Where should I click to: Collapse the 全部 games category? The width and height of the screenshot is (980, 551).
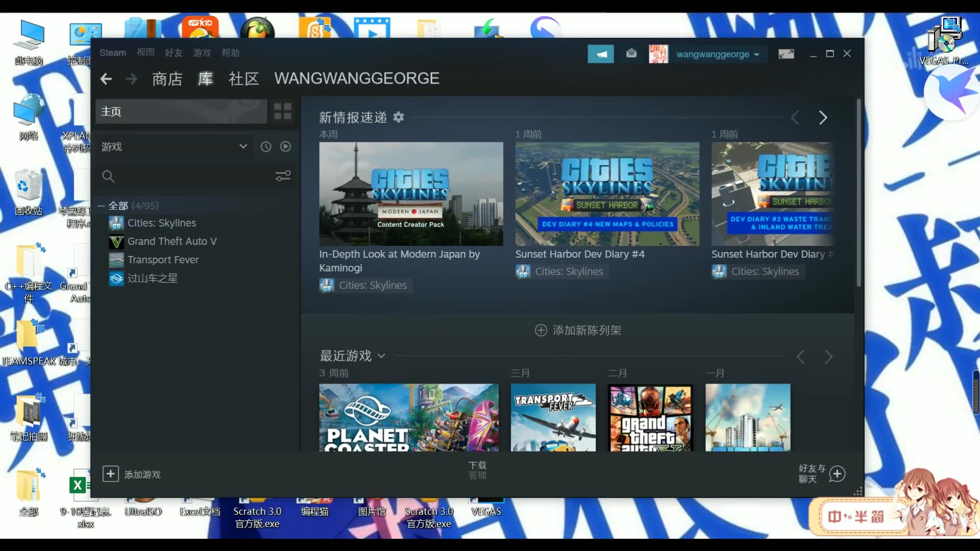click(x=102, y=206)
